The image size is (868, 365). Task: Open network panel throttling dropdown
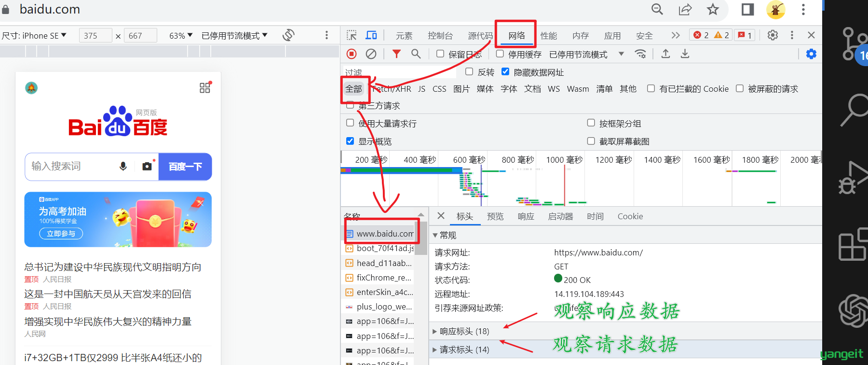(x=587, y=54)
